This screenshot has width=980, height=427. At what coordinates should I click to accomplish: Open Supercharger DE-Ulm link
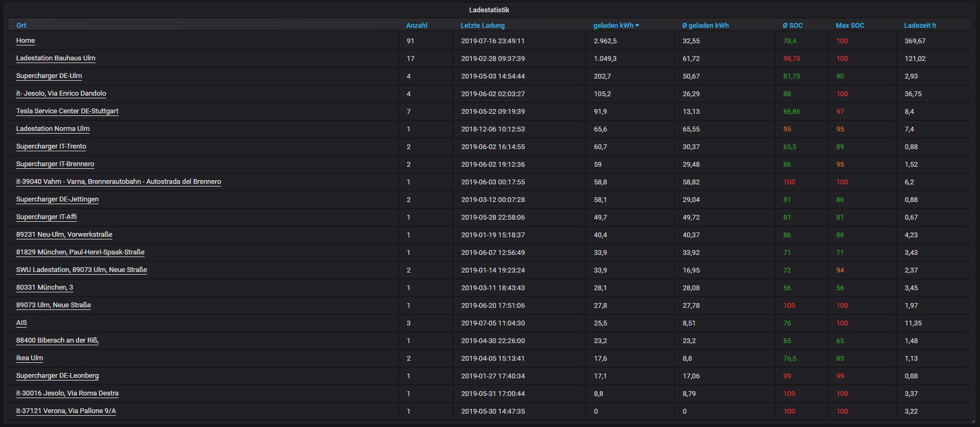(49, 76)
